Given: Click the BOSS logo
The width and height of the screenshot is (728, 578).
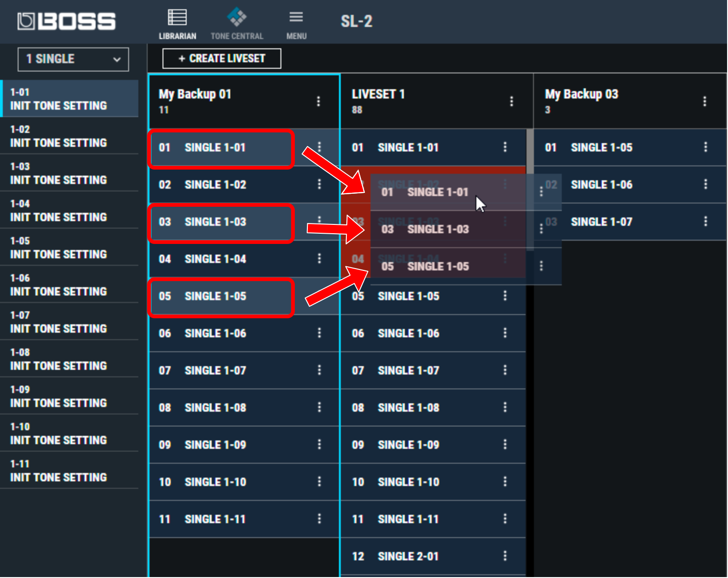Looking at the screenshot, I should 66,21.
